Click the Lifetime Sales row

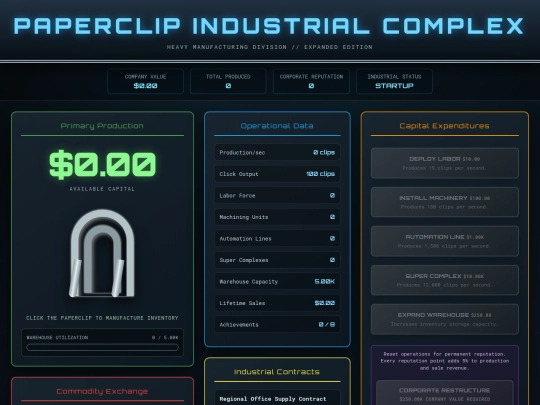277,303
